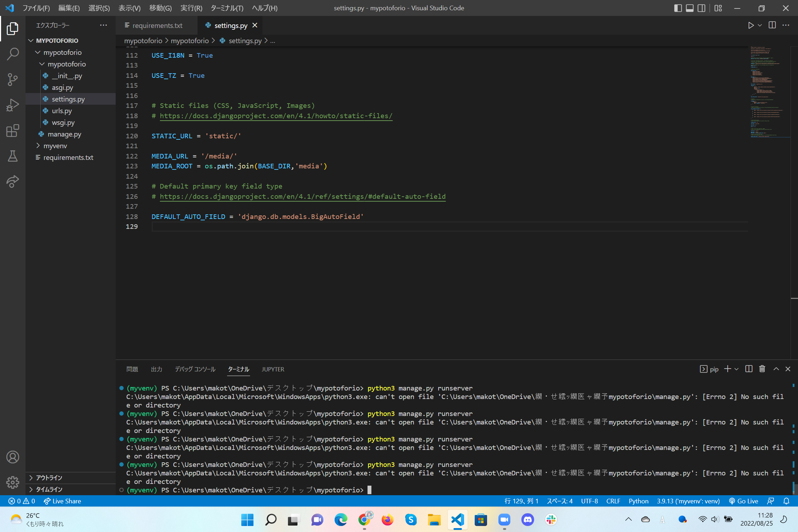Kill terminal with trash icon
The width and height of the screenshot is (798, 532).
point(762,369)
